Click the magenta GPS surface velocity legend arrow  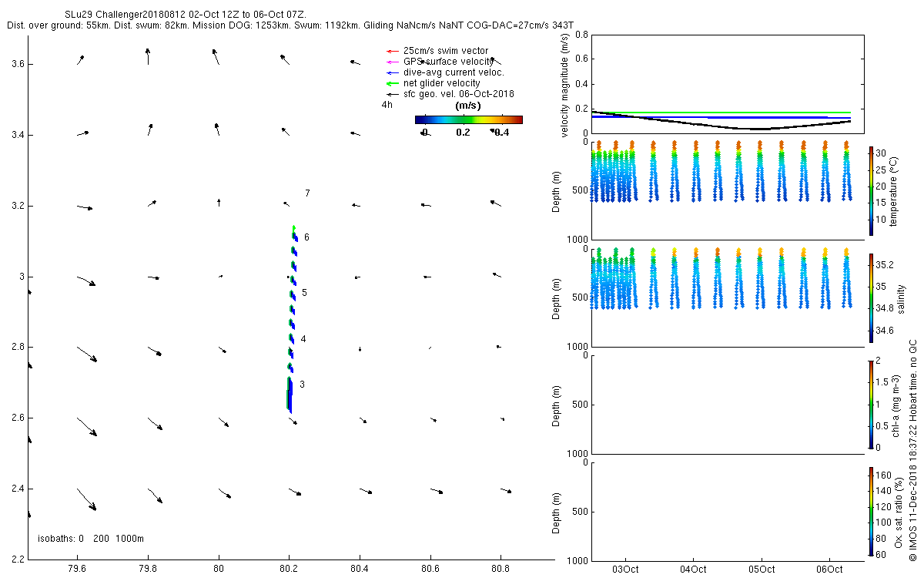392,62
